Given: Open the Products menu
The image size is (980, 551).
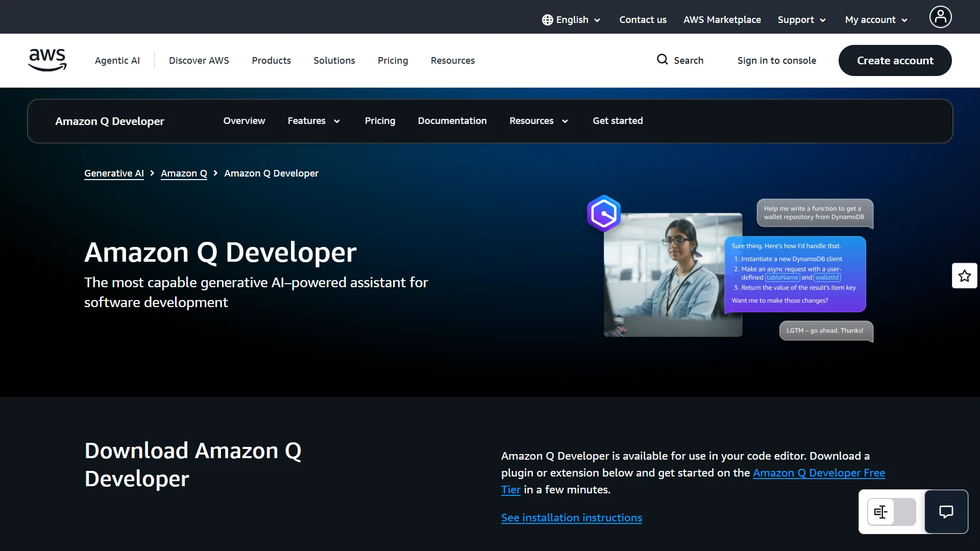Looking at the screenshot, I should pyautogui.click(x=271, y=60).
